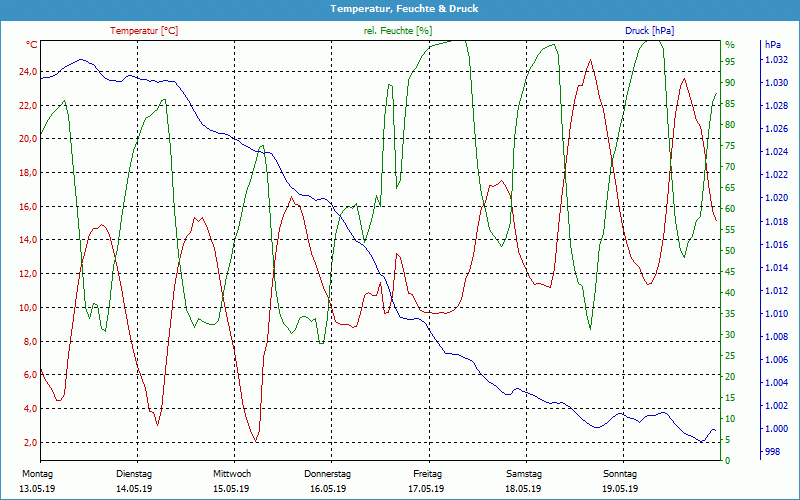Click the date '19.05.19'

click(x=620, y=489)
